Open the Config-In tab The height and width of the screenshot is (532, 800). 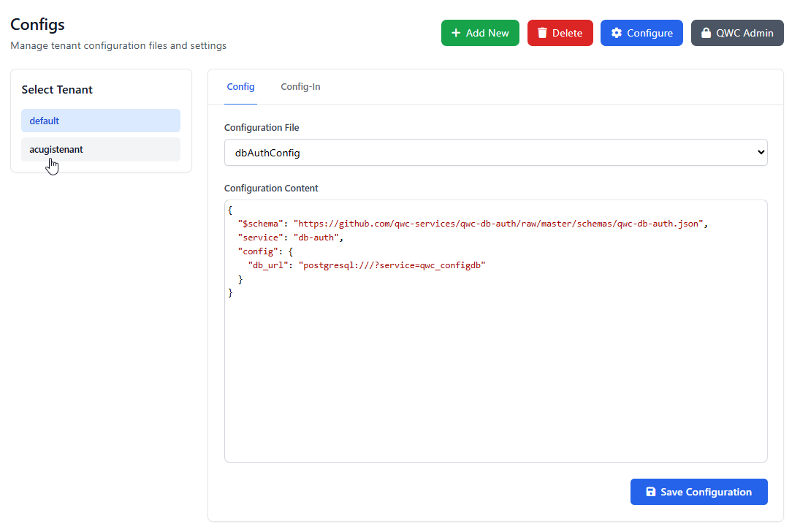click(x=300, y=87)
